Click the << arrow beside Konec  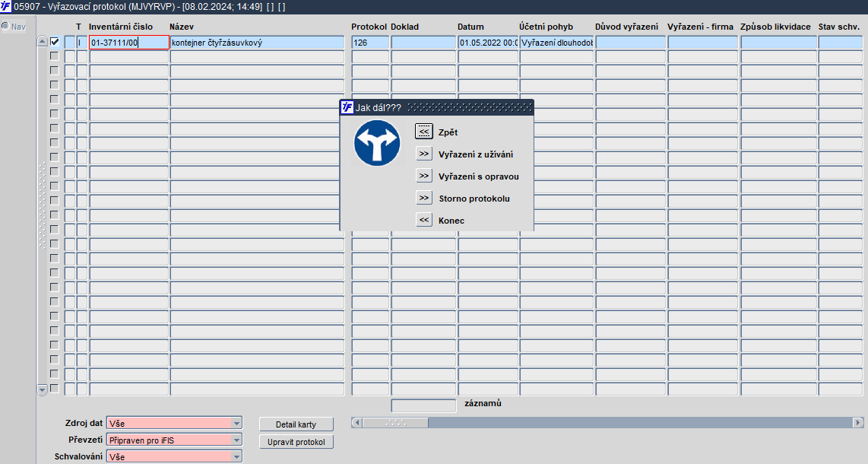pos(424,220)
